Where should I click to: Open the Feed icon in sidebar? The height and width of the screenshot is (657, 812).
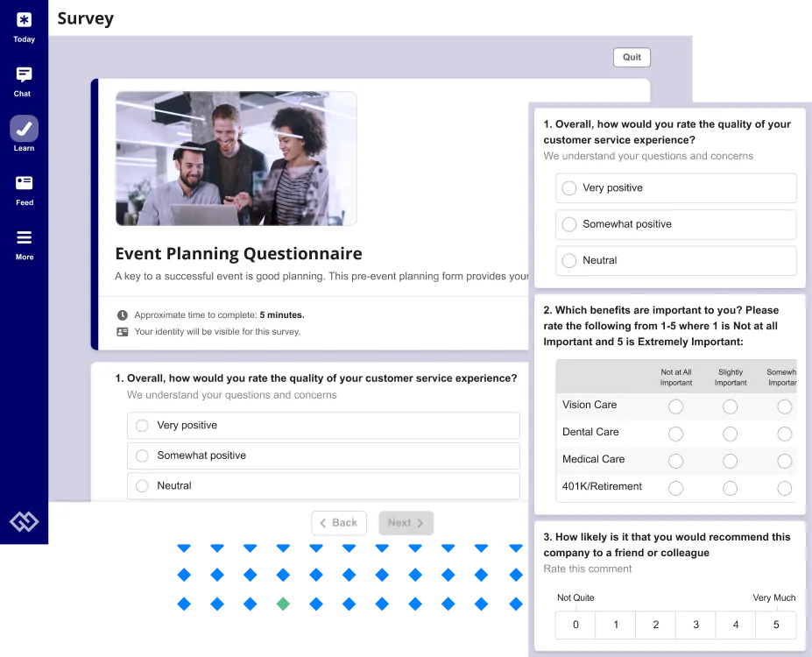click(24, 183)
